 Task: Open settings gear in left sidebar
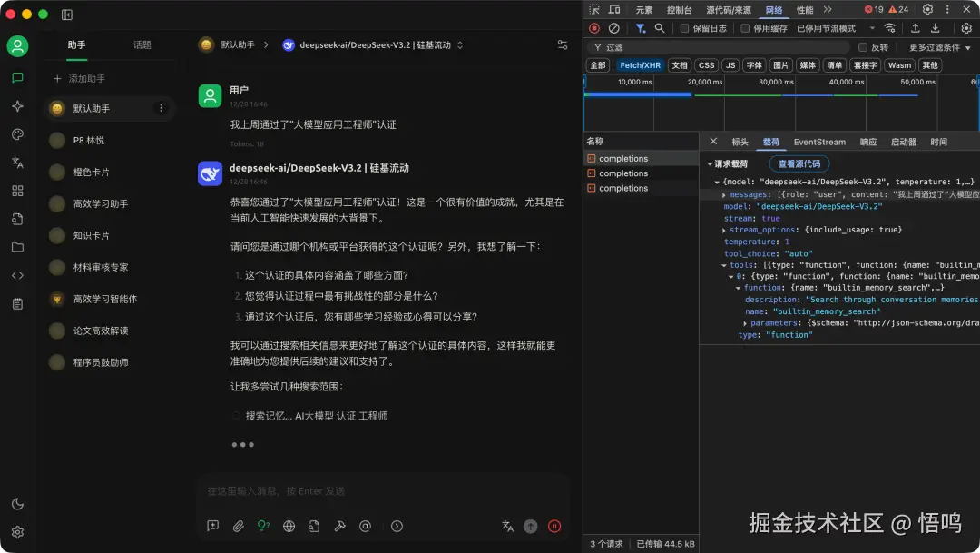(17, 532)
